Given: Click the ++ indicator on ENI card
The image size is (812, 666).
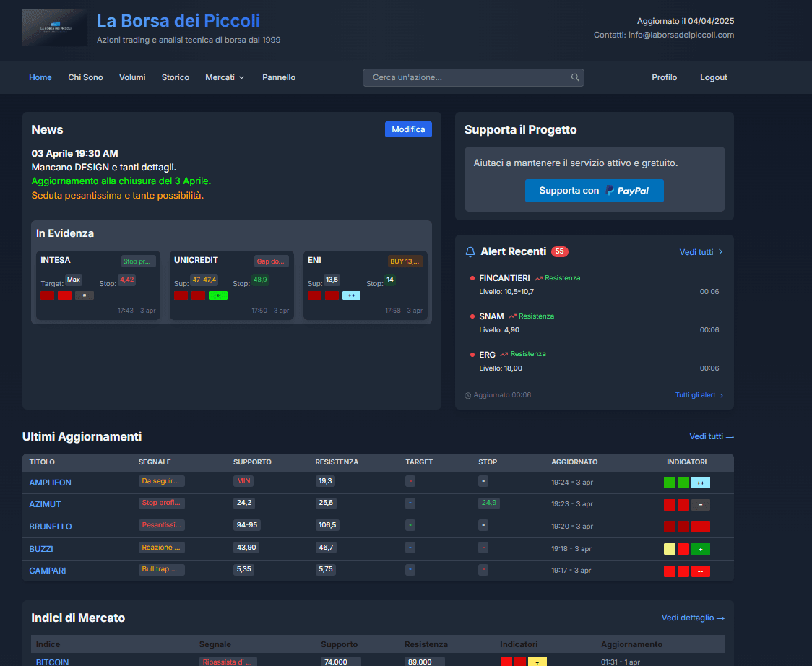Looking at the screenshot, I should pyautogui.click(x=352, y=295).
